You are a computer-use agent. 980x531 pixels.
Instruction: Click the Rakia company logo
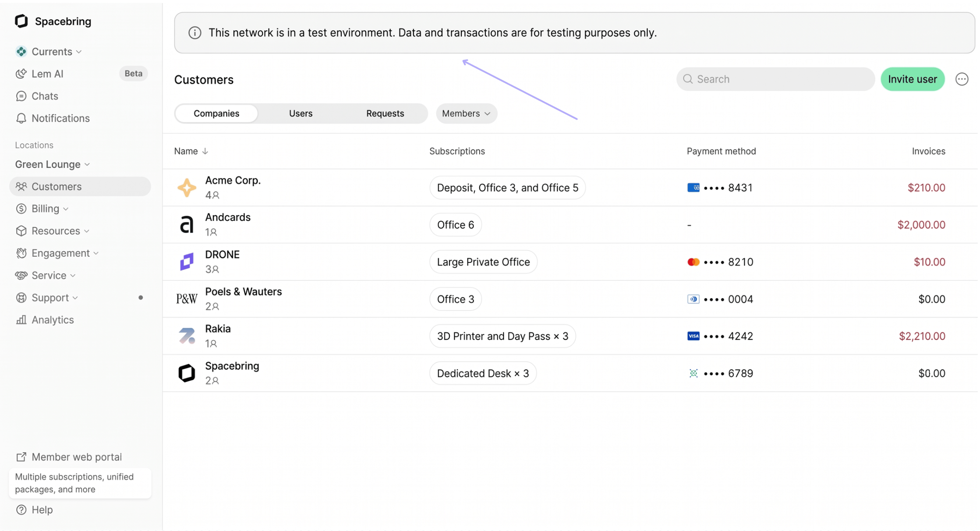pyautogui.click(x=187, y=336)
